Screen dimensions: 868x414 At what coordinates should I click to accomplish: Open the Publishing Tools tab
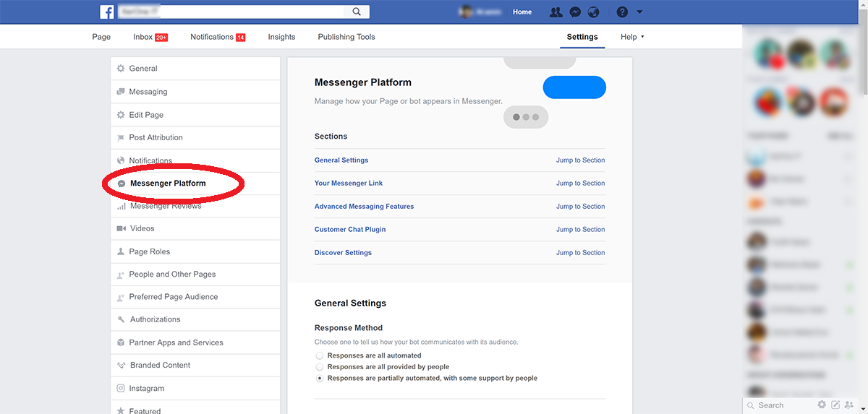346,37
